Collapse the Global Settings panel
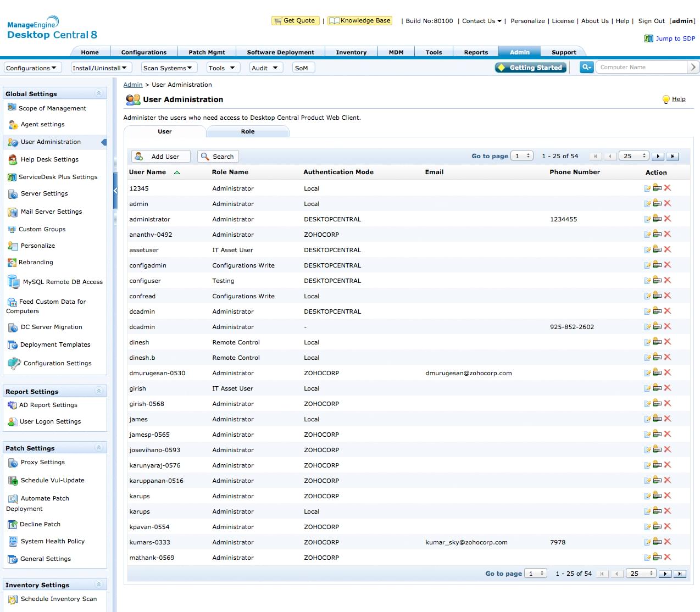Image resolution: width=700 pixels, height=612 pixels. click(99, 93)
